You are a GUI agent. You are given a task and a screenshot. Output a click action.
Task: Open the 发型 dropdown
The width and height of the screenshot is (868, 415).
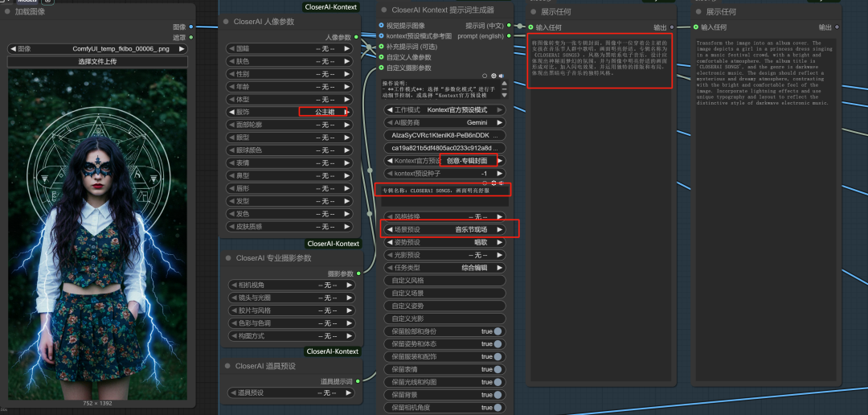tap(289, 201)
